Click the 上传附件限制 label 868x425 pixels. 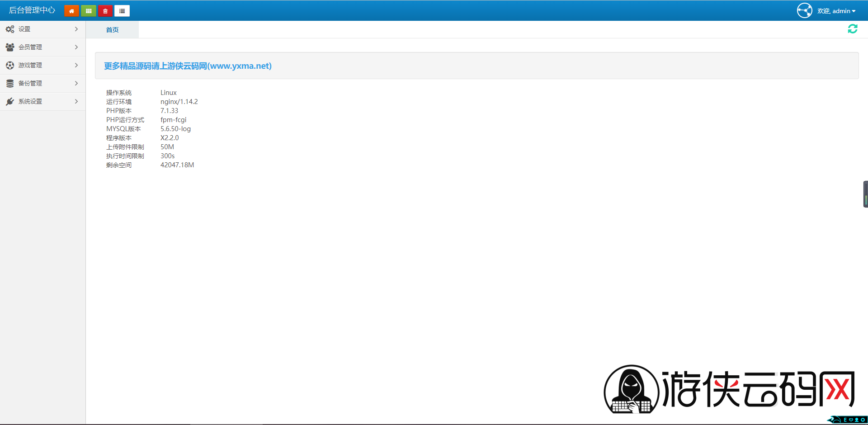pos(125,147)
